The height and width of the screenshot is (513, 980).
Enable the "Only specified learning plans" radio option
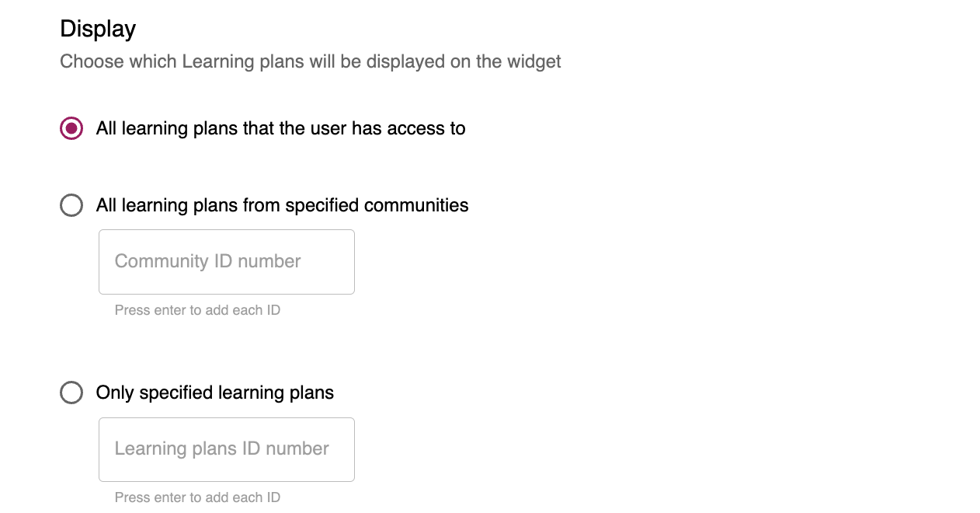tap(71, 393)
